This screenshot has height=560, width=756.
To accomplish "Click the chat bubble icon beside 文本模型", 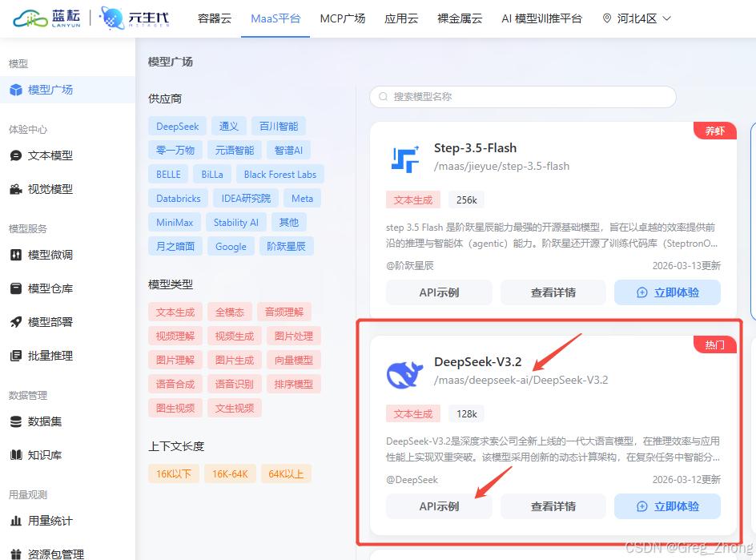I will (16, 155).
